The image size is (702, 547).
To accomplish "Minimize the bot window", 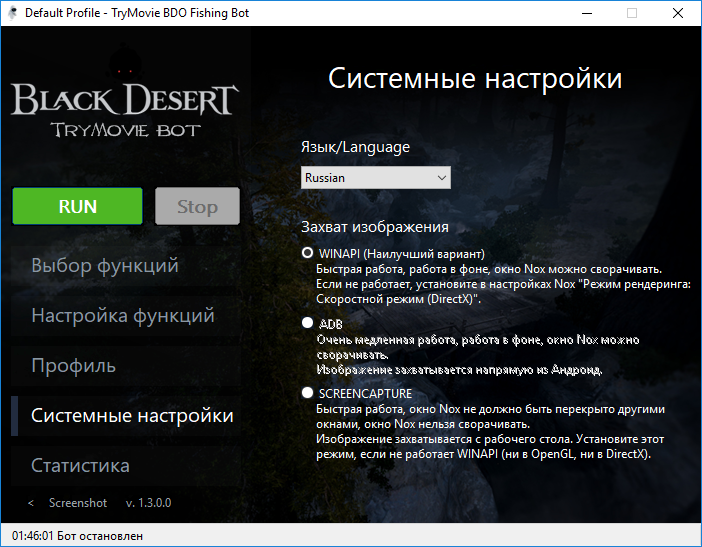I will pyautogui.click(x=587, y=13).
